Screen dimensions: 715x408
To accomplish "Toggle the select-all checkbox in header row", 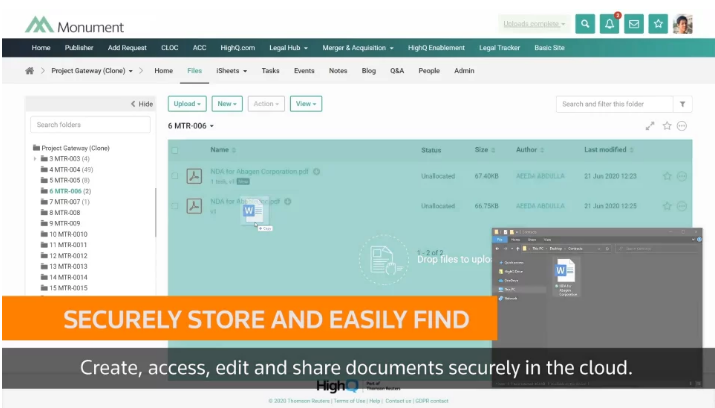I will 175,150.
